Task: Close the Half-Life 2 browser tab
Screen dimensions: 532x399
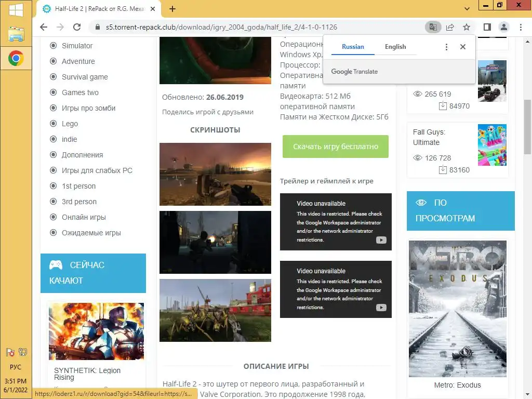Action: (153, 9)
